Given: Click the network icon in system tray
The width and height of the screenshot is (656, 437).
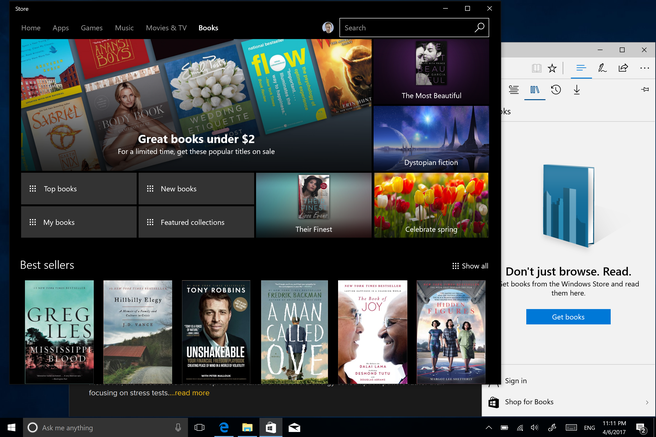Looking at the screenshot, I should coord(520,428).
